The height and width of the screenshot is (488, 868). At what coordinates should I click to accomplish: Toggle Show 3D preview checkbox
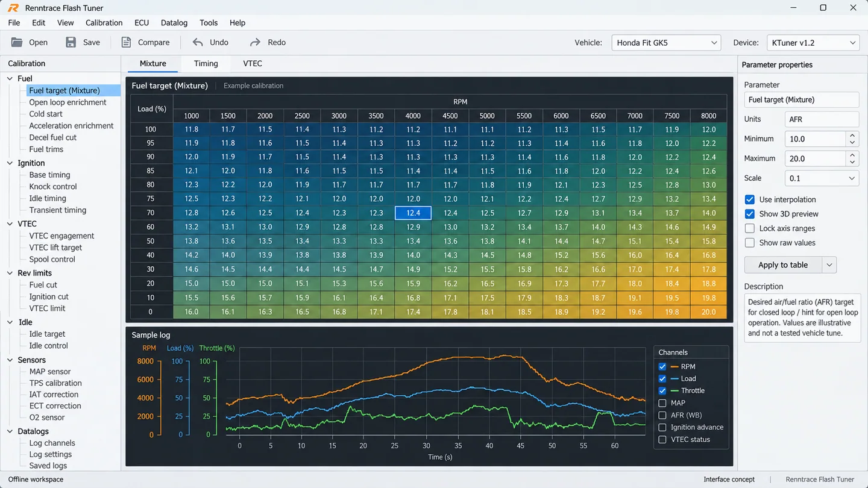749,214
